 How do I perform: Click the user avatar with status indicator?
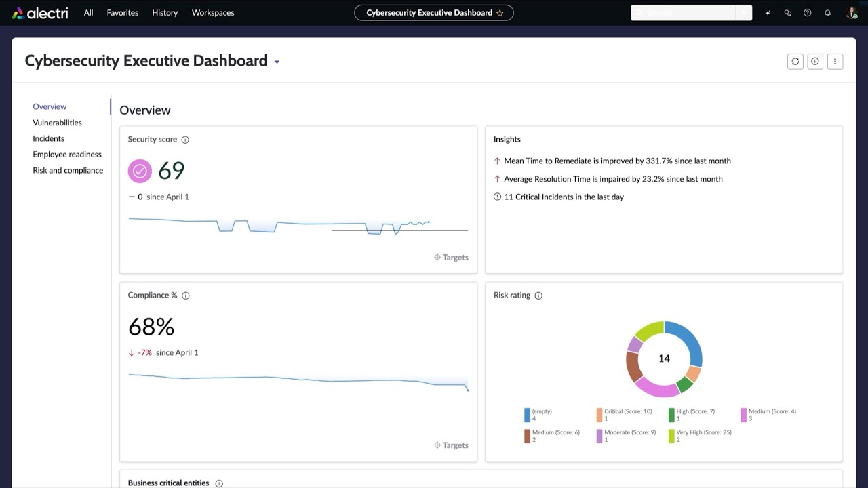tap(851, 12)
